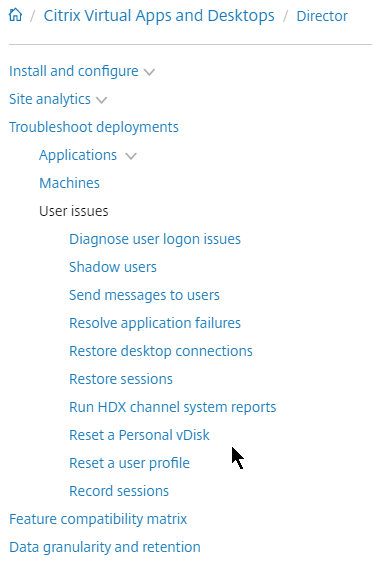376x567 pixels.
Task: Open the Director breadcrumb link
Action: tap(322, 16)
